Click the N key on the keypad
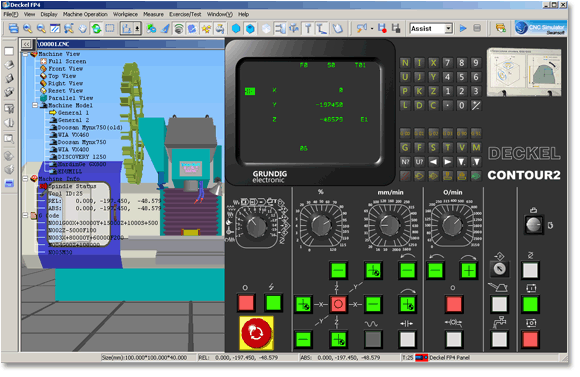Image resolution: width=580 pixels, height=377 pixels. point(405,63)
